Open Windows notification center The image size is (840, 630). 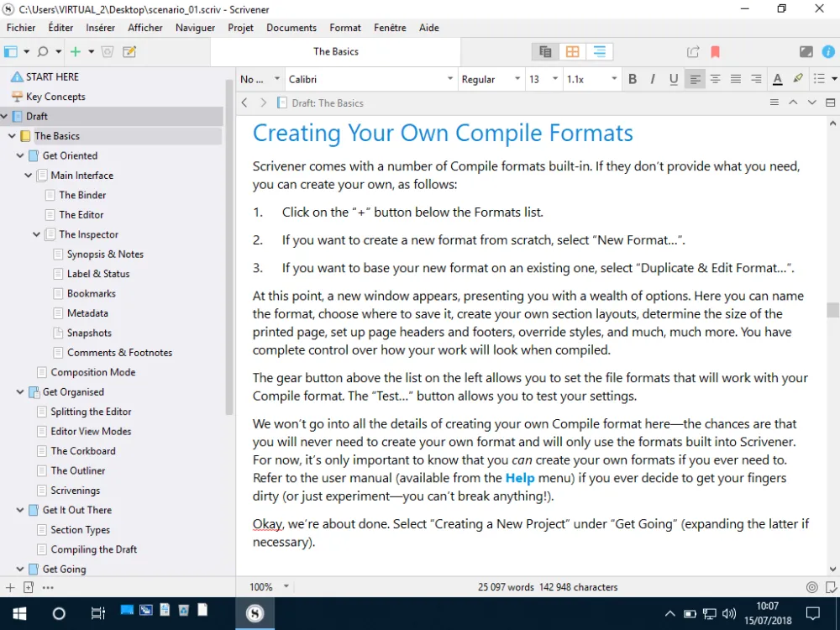tap(812, 613)
